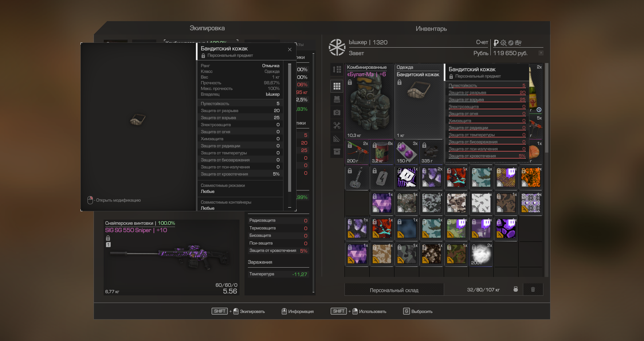
Task: Select the 150 г purple pills item
Action: click(407, 152)
